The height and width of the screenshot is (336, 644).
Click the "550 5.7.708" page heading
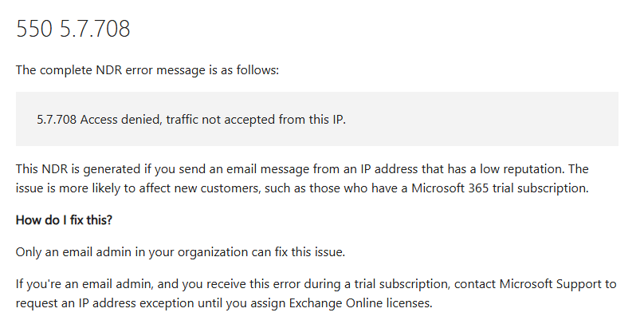[73, 29]
